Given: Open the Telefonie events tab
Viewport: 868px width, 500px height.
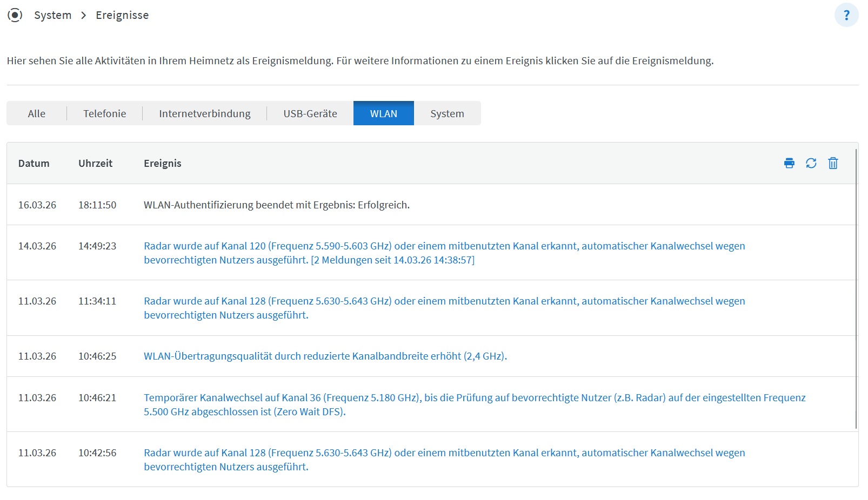Looking at the screenshot, I should point(104,113).
